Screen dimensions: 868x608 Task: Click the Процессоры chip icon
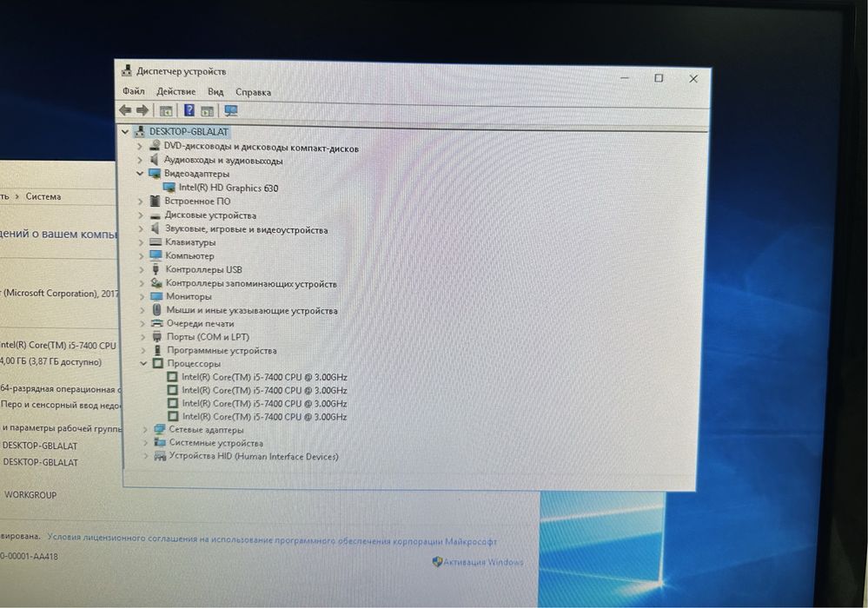pos(158,363)
